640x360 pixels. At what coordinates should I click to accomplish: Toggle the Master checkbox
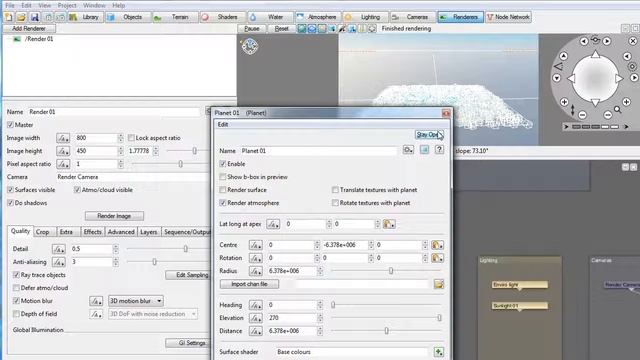pos(10,125)
